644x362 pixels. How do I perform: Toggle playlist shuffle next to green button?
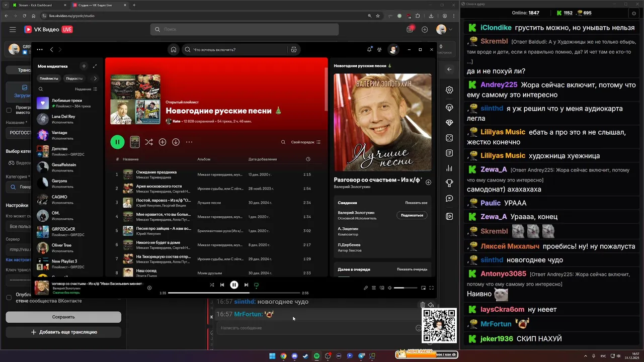pos(149,142)
